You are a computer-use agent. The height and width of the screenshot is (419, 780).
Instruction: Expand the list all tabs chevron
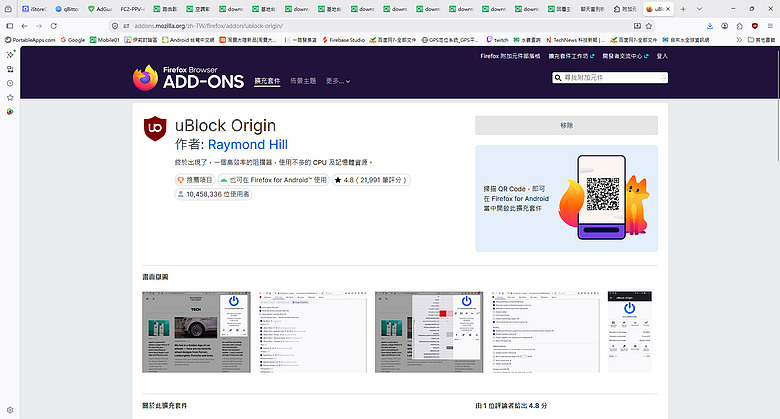pyautogui.click(x=699, y=9)
